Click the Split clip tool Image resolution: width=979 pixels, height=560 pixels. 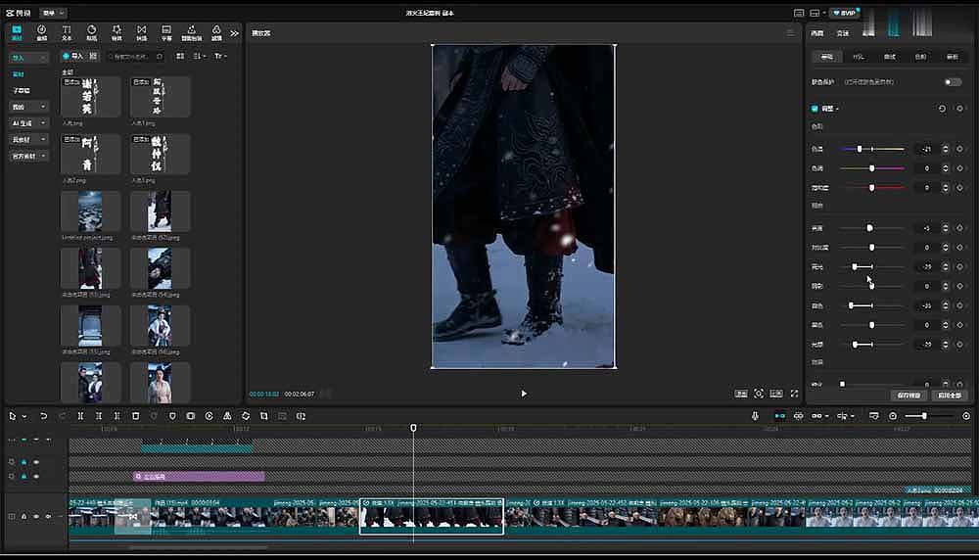(80, 416)
